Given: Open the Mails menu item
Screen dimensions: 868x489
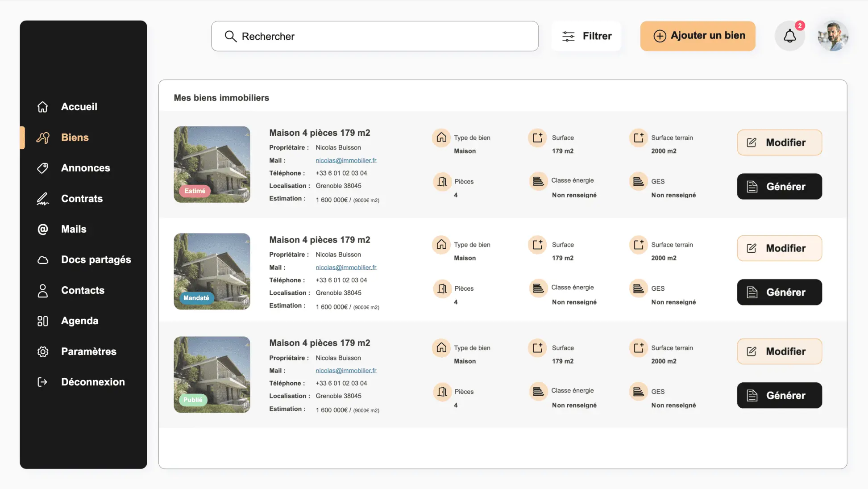Looking at the screenshot, I should pyautogui.click(x=74, y=229).
